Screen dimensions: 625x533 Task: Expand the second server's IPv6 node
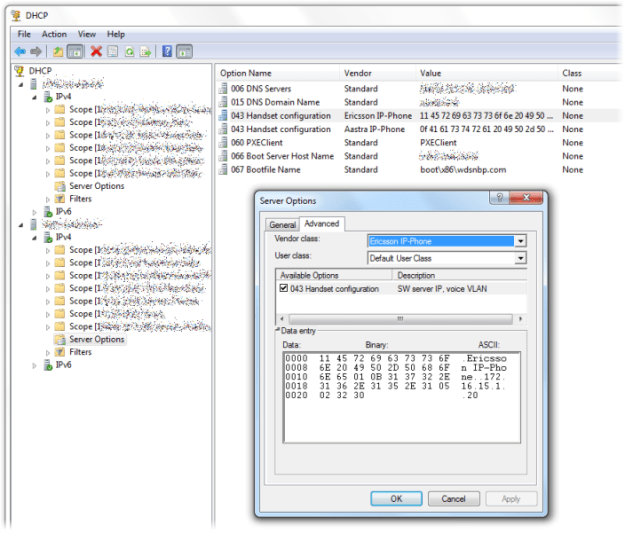tap(35, 365)
